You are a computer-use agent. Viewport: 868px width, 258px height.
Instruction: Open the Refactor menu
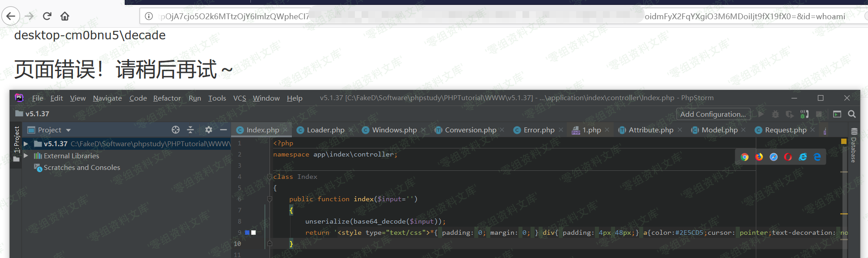167,98
